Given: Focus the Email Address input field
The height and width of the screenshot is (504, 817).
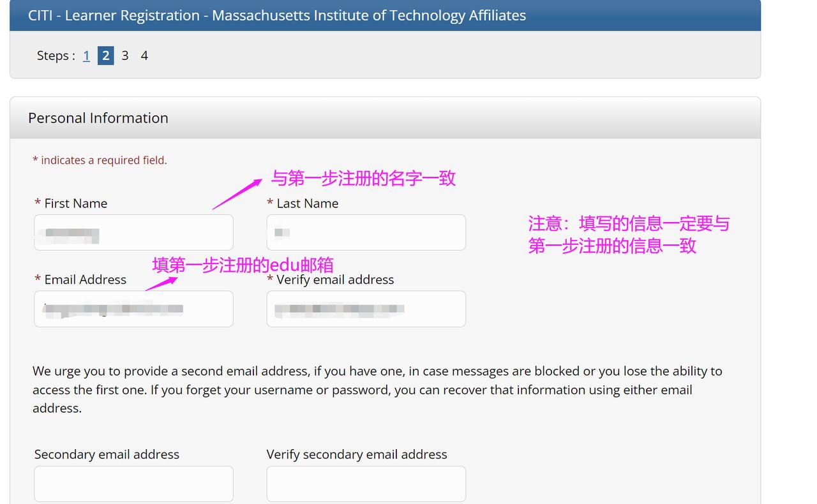Looking at the screenshot, I should 133,309.
